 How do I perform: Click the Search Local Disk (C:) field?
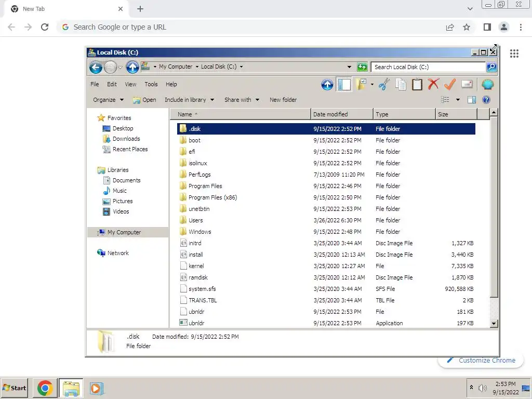click(428, 67)
